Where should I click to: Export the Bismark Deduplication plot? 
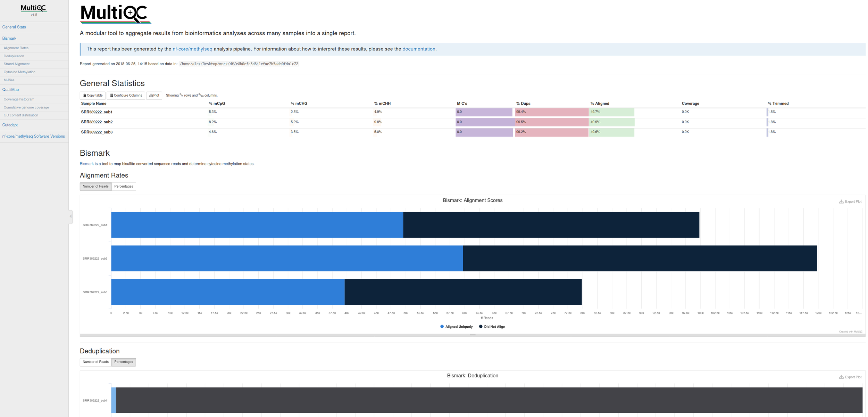coord(850,377)
